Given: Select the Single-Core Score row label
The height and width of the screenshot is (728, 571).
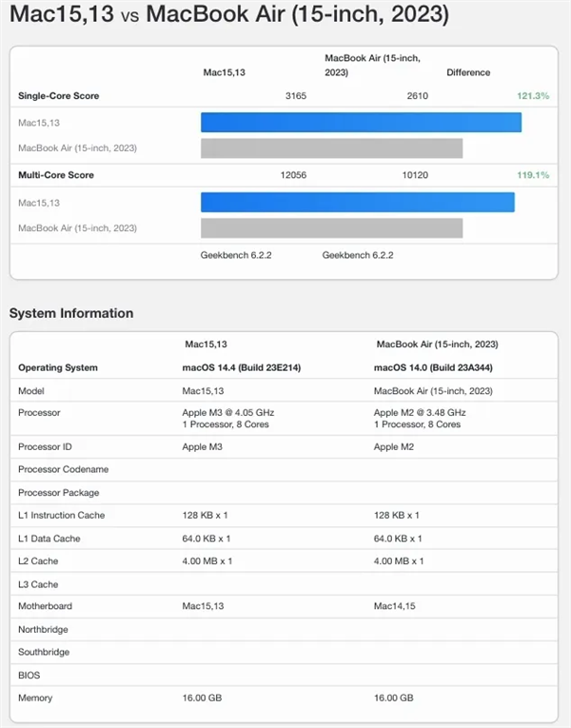Looking at the screenshot, I should 59,96.
